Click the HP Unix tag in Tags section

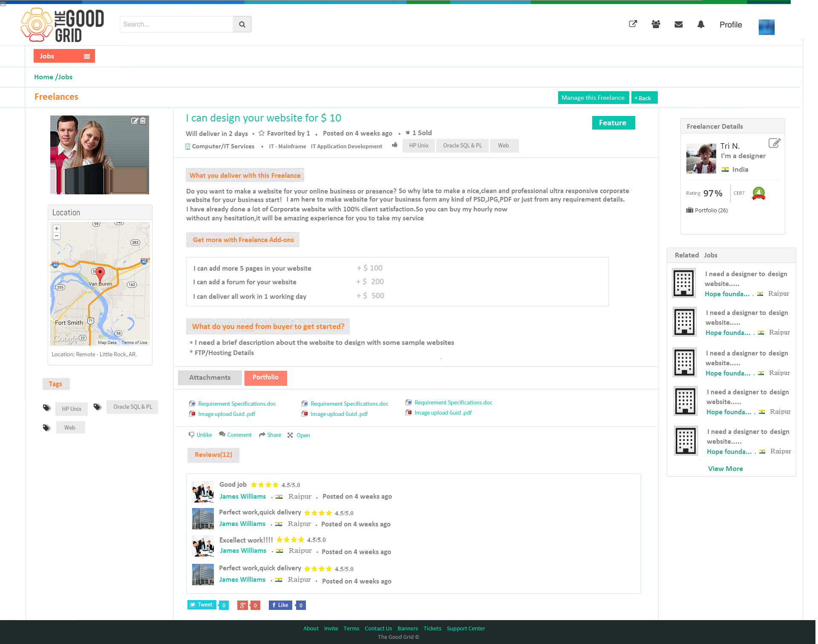(72, 409)
